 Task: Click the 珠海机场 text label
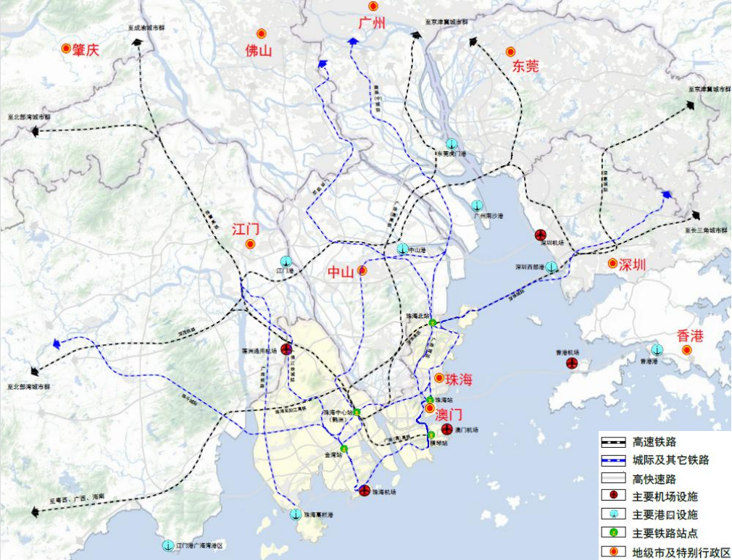point(384,492)
